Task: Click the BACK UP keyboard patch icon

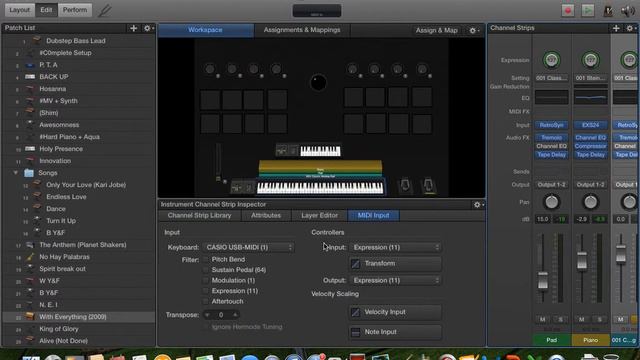Action: coord(30,77)
